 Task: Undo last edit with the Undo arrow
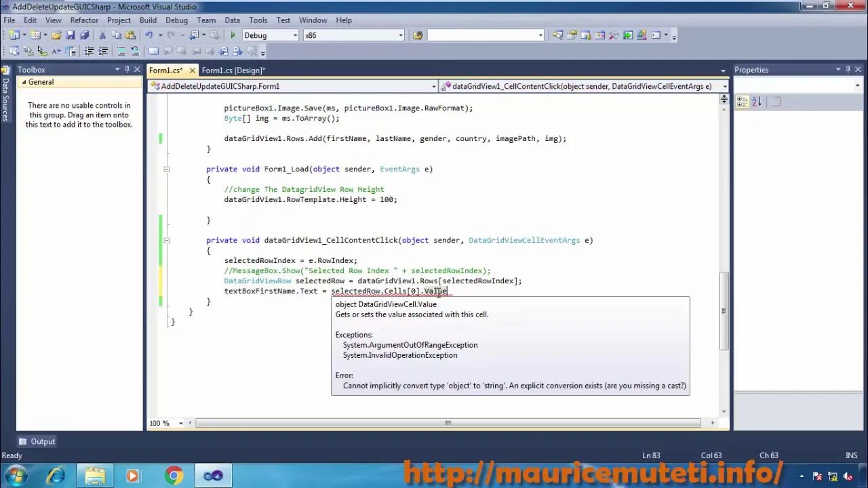point(149,35)
